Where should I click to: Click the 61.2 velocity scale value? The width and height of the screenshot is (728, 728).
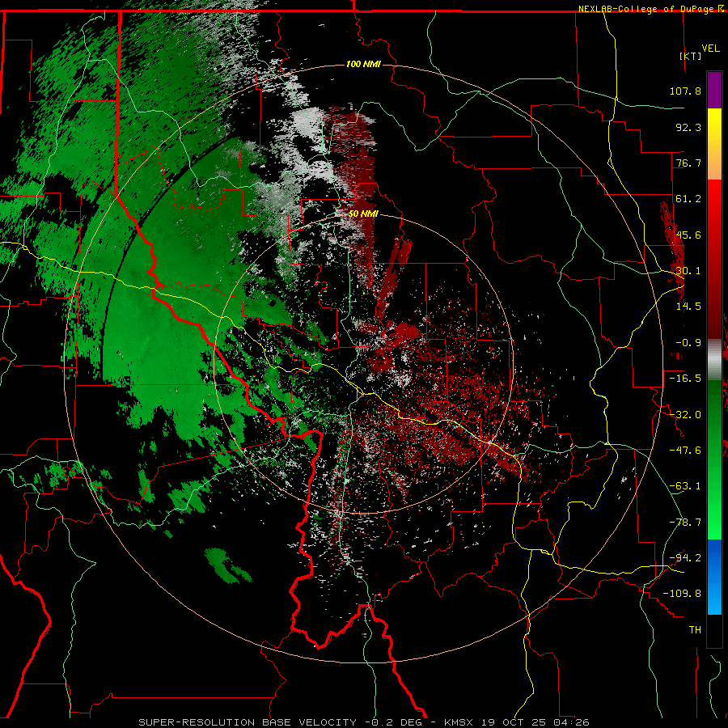click(x=688, y=199)
